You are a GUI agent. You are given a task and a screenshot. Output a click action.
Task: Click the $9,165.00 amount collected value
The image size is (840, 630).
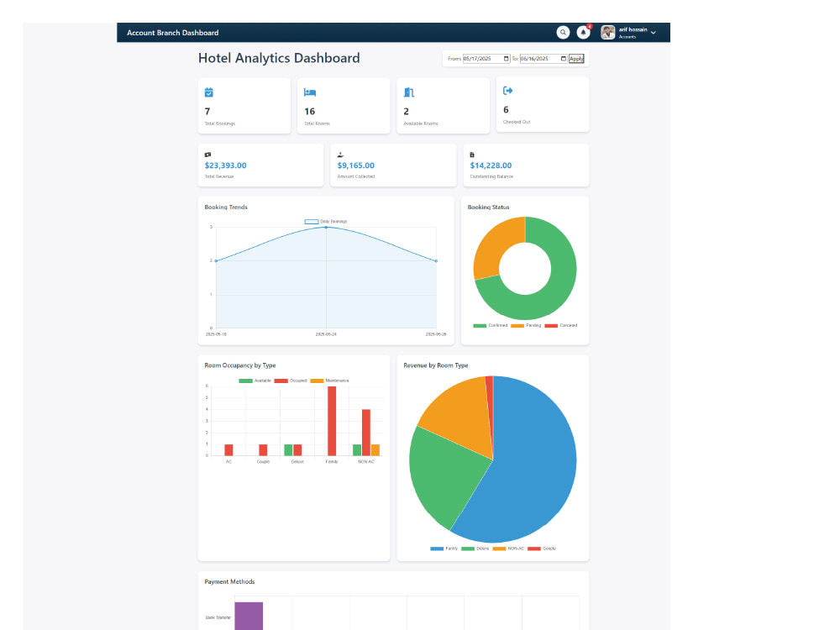coord(355,165)
